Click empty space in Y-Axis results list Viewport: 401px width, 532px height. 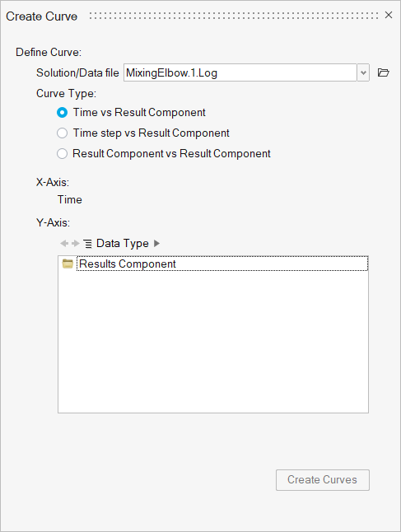213,343
